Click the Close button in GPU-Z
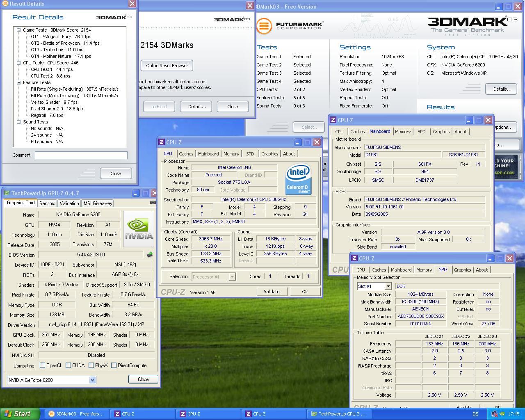The height and width of the screenshot is (420, 525). [x=143, y=379]
